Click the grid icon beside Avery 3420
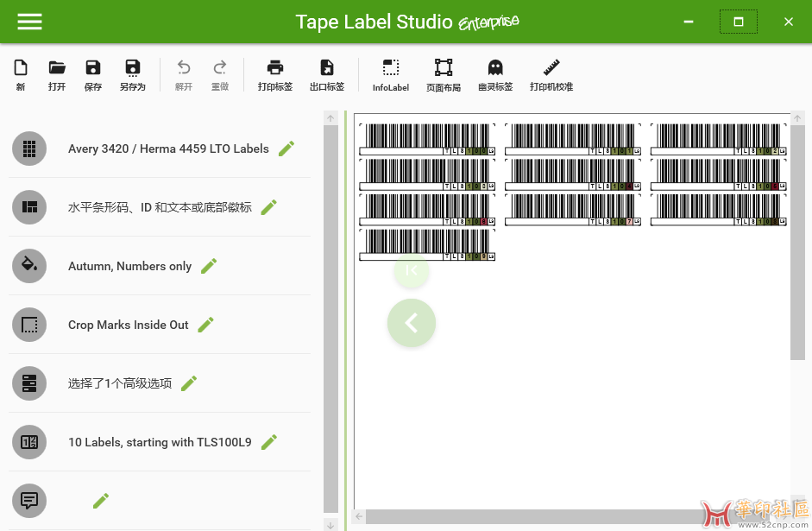The height and width of the screenshot is (531, 812). 29,149
